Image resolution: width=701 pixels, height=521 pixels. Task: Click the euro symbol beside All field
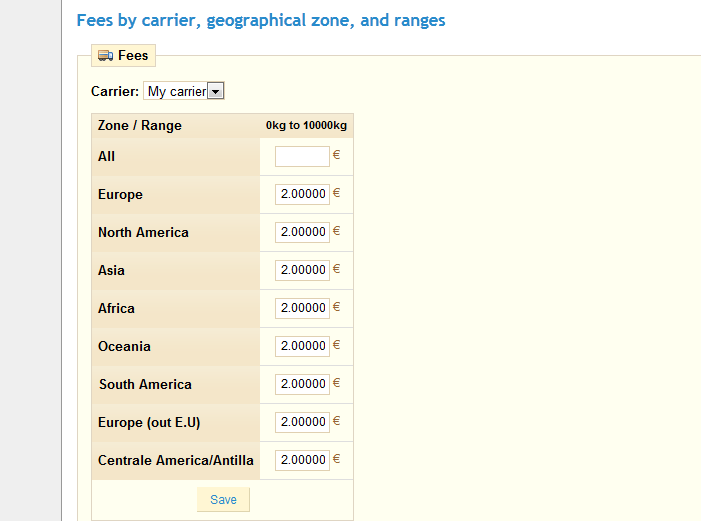(x=337, y=155)
